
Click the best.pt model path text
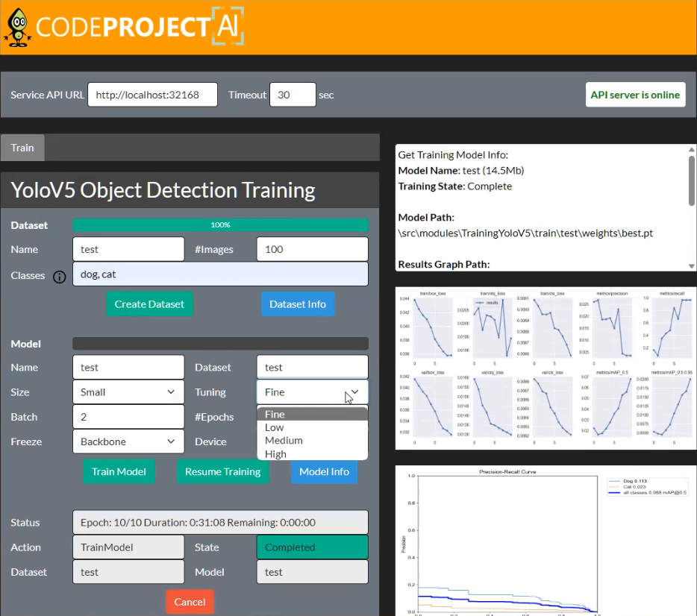525,233
